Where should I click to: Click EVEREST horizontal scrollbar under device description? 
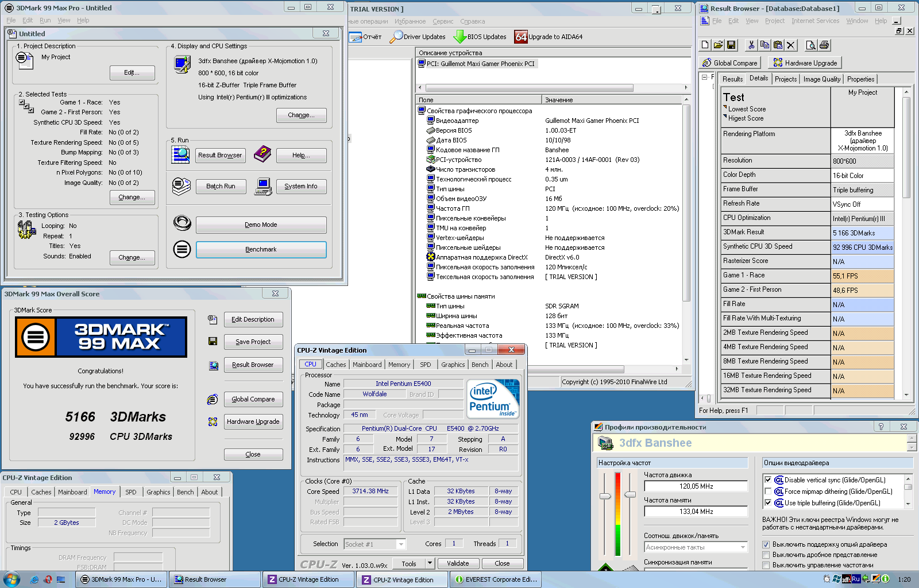click(554, 88)
